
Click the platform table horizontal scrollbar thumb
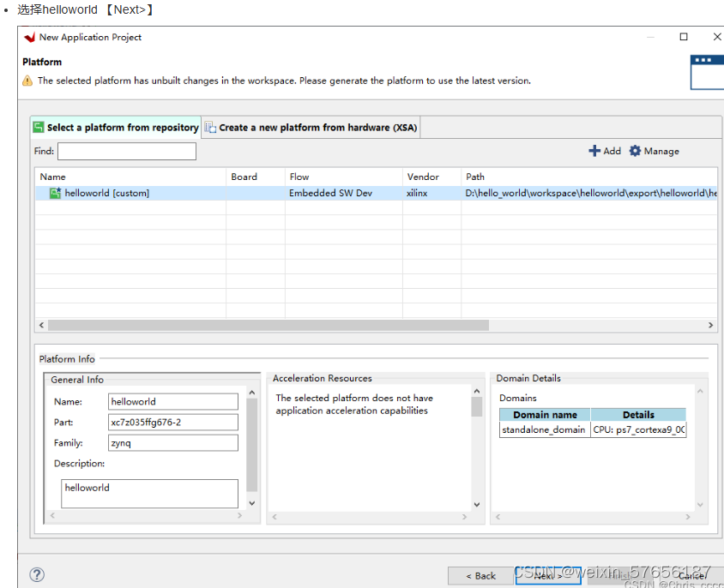point(268,325)
